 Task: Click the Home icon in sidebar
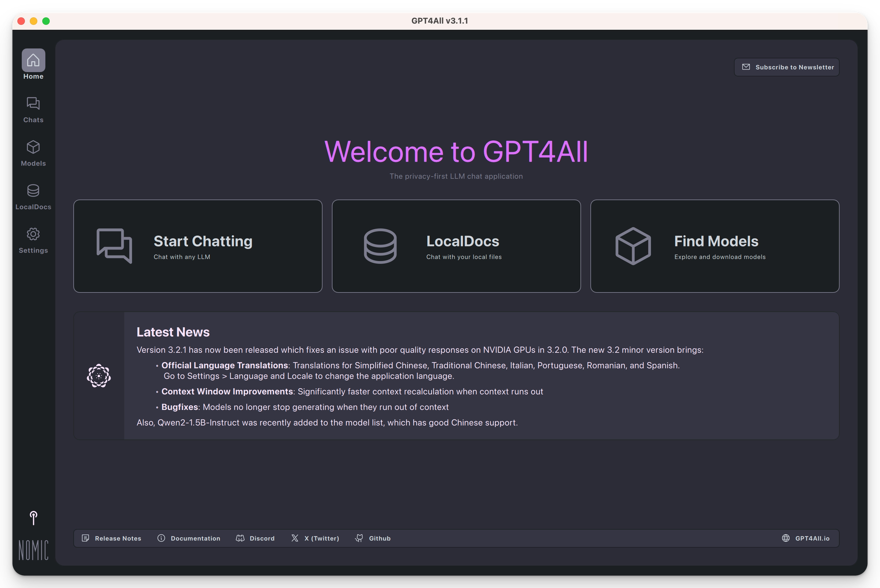[x=33, y=60]
